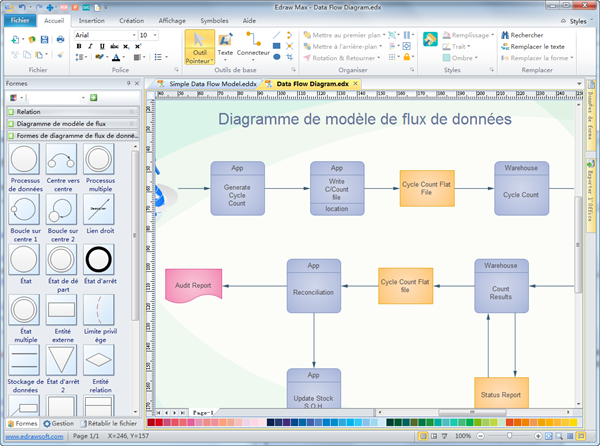The image size is (600, 446).
Task: Select the rectangle drawing tool icon
Action: pyautogui.click(x=277, y=46)
